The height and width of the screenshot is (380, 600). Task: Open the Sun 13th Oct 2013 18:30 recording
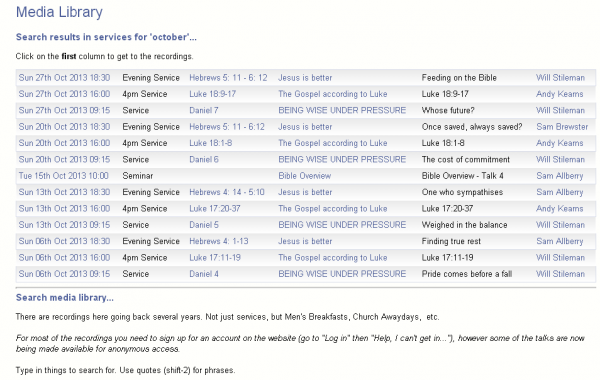64,192
